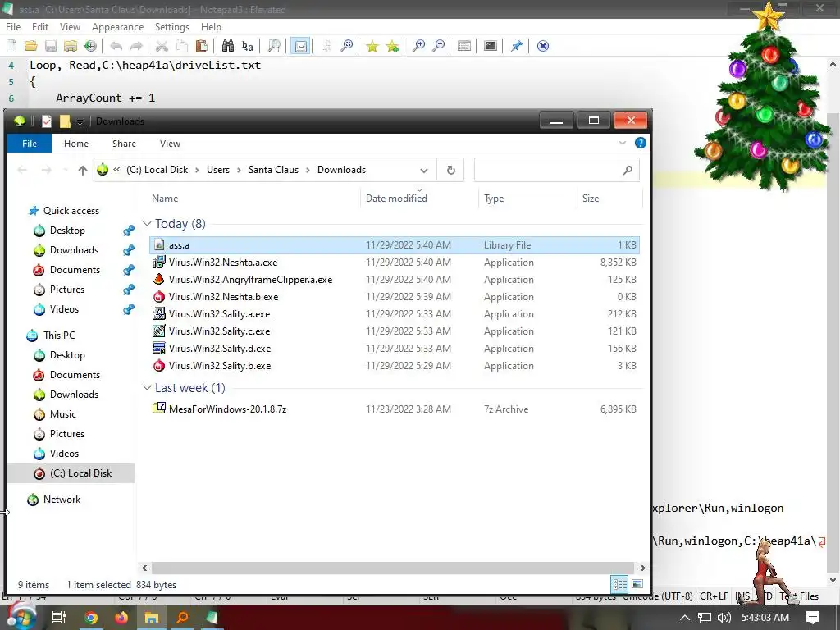Open the File tab in Explorer ribbon

(x=30, y=144)
